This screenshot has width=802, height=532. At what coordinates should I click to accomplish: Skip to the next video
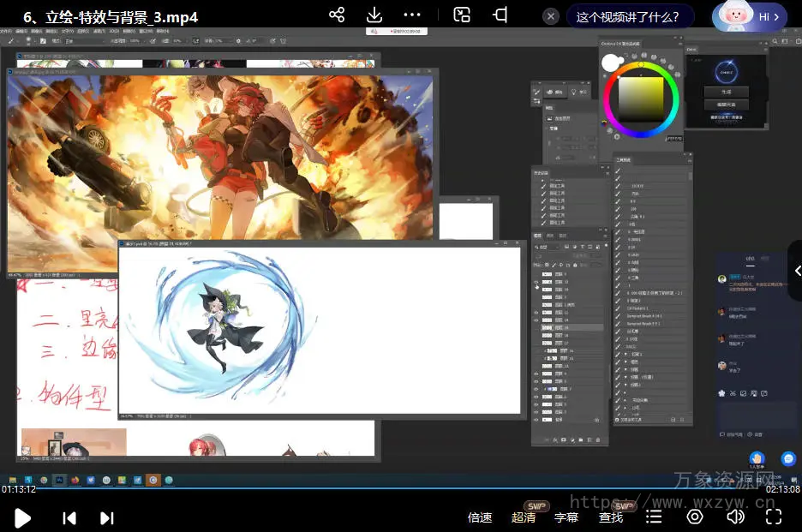pos(107,517)
